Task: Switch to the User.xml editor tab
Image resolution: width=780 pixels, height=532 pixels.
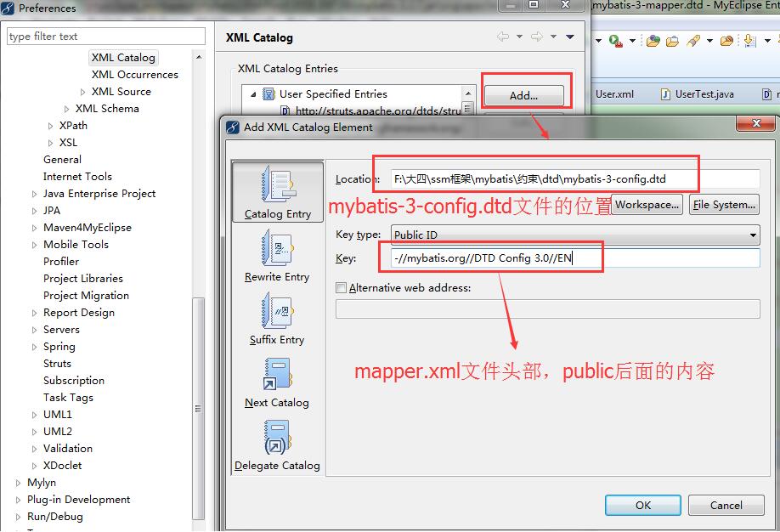Action: (x=614, y=94)
